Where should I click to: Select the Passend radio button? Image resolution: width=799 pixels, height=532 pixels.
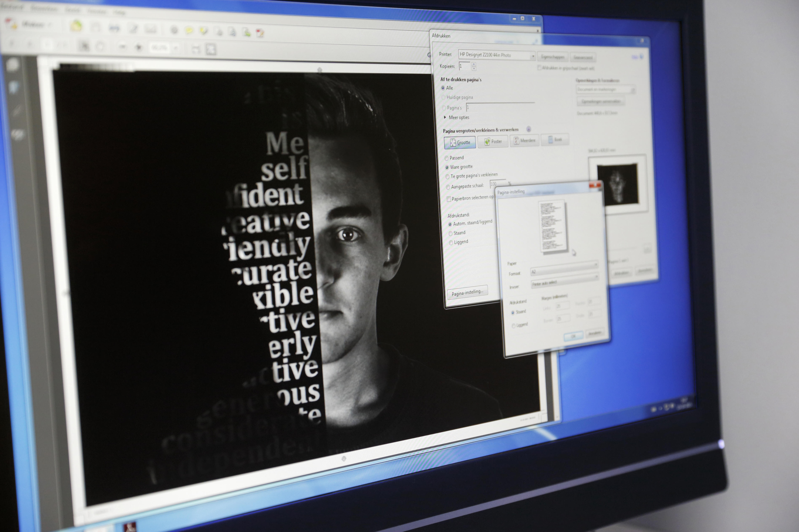446,158
